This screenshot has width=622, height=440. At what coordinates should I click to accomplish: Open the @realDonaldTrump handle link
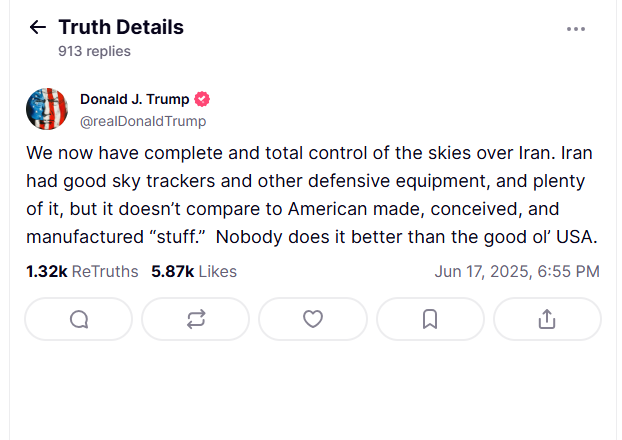click(x=143, y=121)
